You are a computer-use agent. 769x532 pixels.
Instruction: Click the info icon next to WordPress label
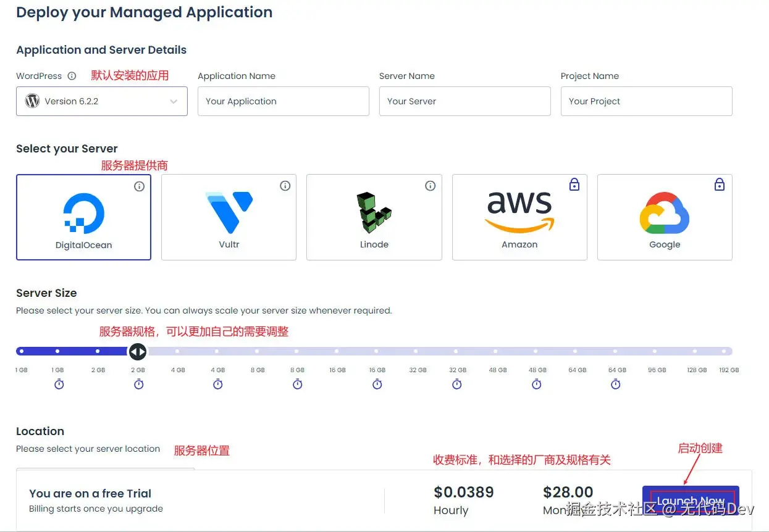click(72, 76)
